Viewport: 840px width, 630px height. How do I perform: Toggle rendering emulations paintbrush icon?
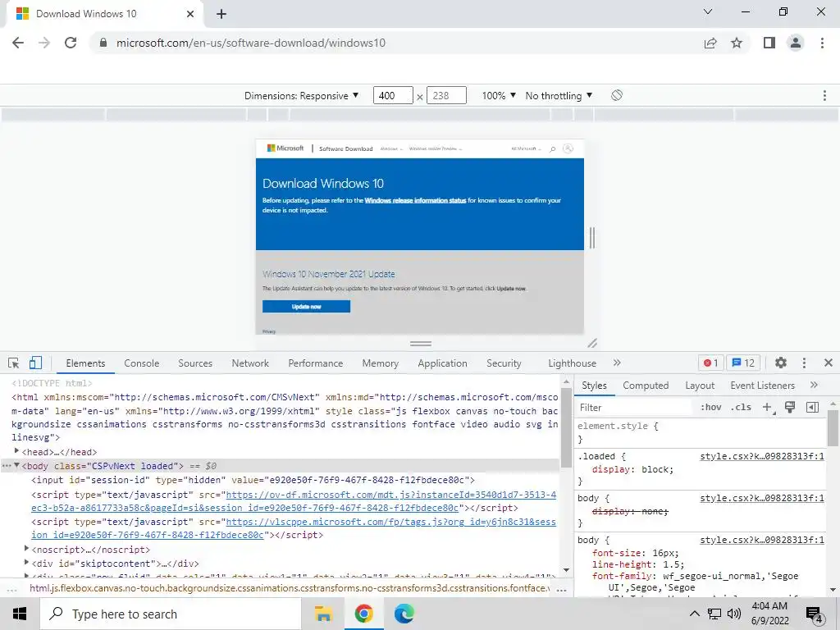[x=790, y=407]
